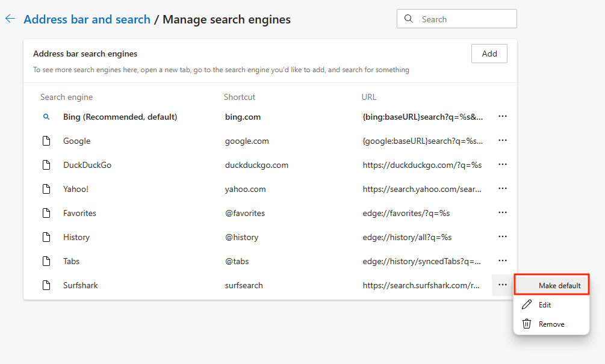605x364 pixels.
Task: Click the Bing search magnifier icon
Action: 46,117
